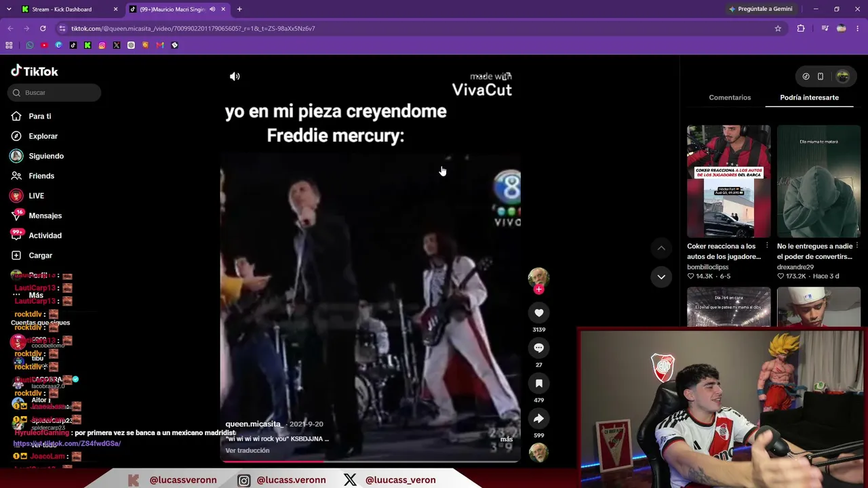Viewport: 868px width, 488px height.
Task: Close the Stream - Kick Dashboard tab
Action: click(x=115, y=9)
